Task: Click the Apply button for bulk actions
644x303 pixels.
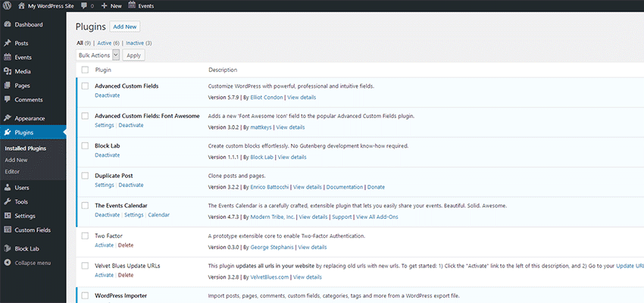Action: (134, 55)
